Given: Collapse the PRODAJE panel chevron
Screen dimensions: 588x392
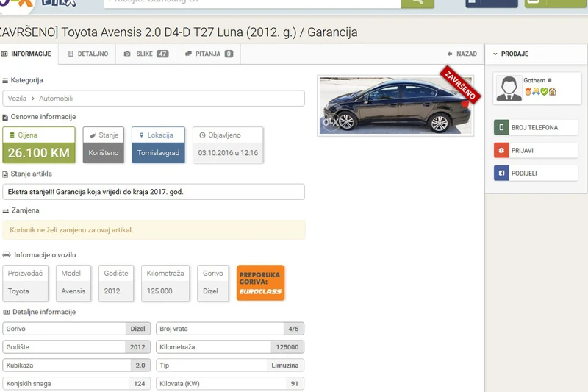Looking at the screenshot, I should point(495,54).
